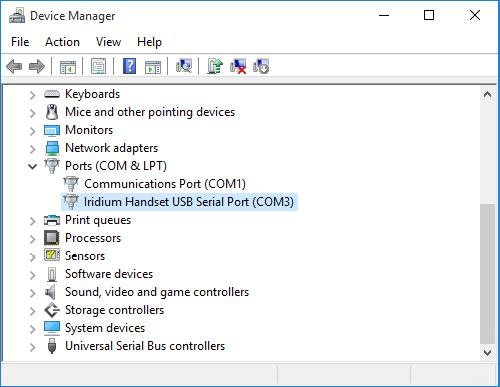Click the Print queues printer icon
Screen dimensions: 500x387
52,220
